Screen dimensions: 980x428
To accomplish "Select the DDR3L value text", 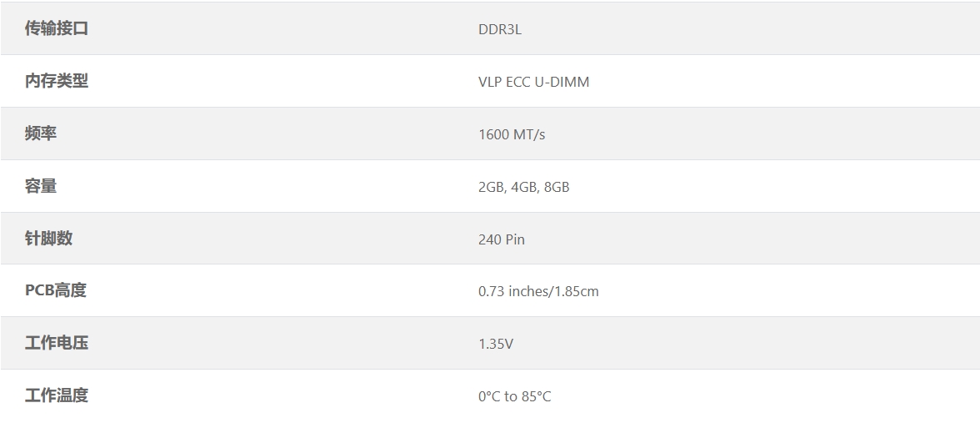I will click(x=499, y=29).
